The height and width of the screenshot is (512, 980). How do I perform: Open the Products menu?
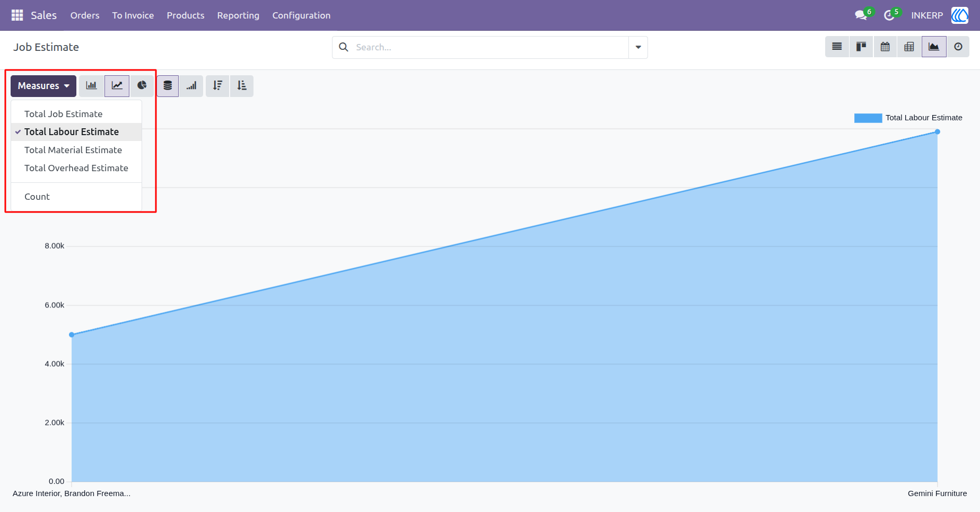pyautogui.click(x=186, y=15)
